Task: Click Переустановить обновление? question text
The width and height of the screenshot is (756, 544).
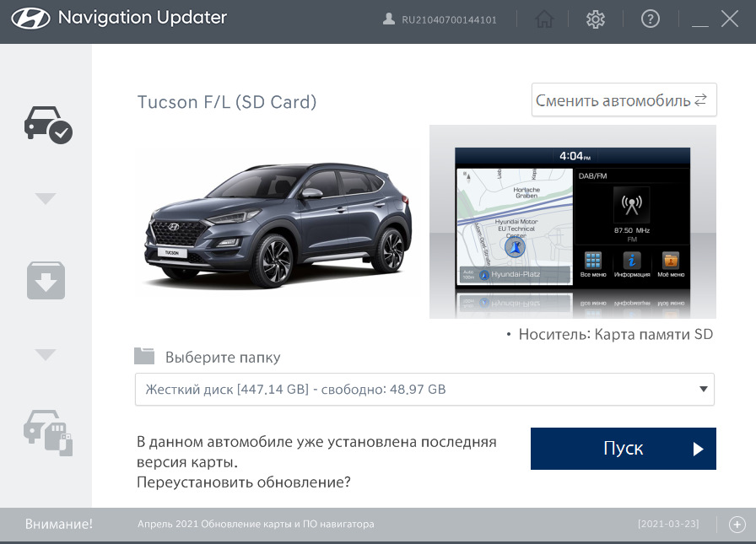Action: coord(244,482)
